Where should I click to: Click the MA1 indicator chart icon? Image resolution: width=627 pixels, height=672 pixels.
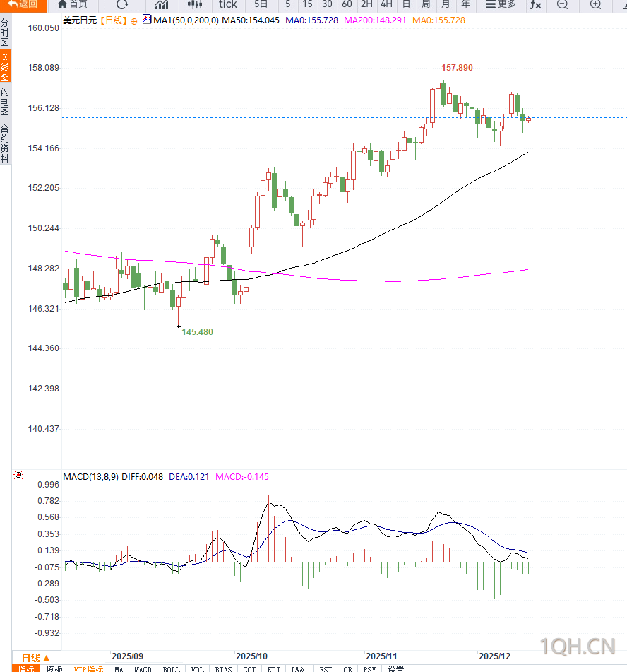(147, 20)
